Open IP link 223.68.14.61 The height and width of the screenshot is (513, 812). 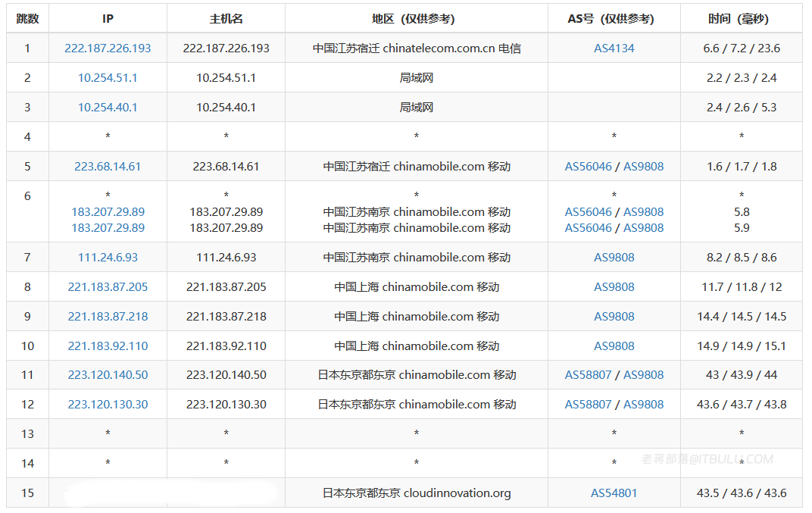coord(108,167)
